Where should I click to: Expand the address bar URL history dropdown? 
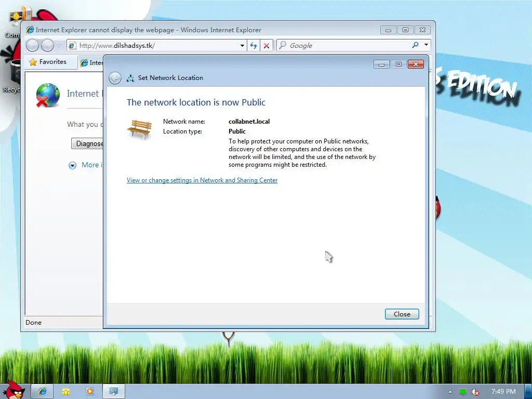pyautogui.click(x=242, y=46)
